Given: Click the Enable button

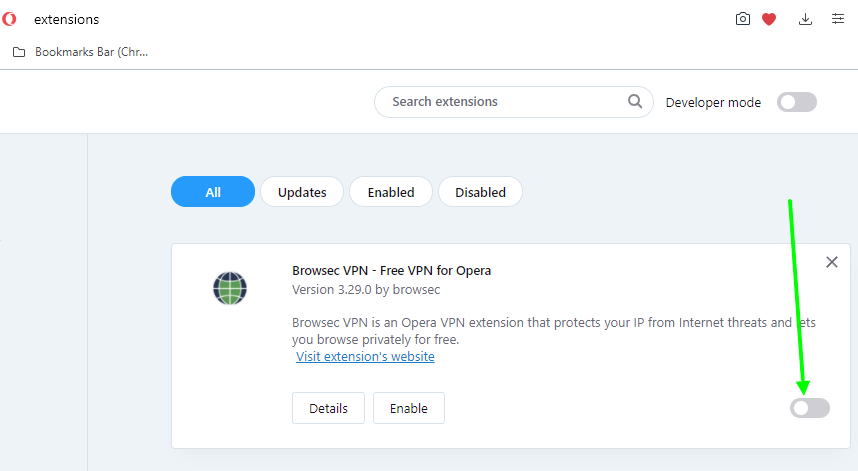Looking at the screenshot, I should point(409,408).
